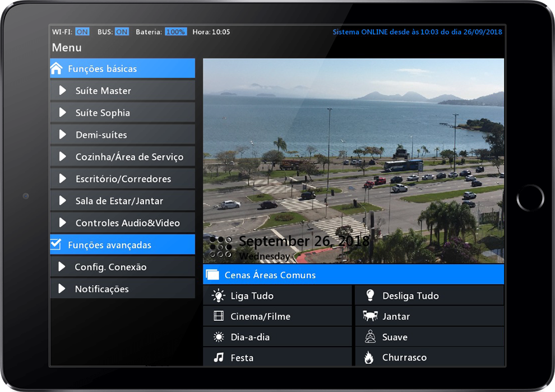Activate the Liga Tudo scene

pos(277,296)
